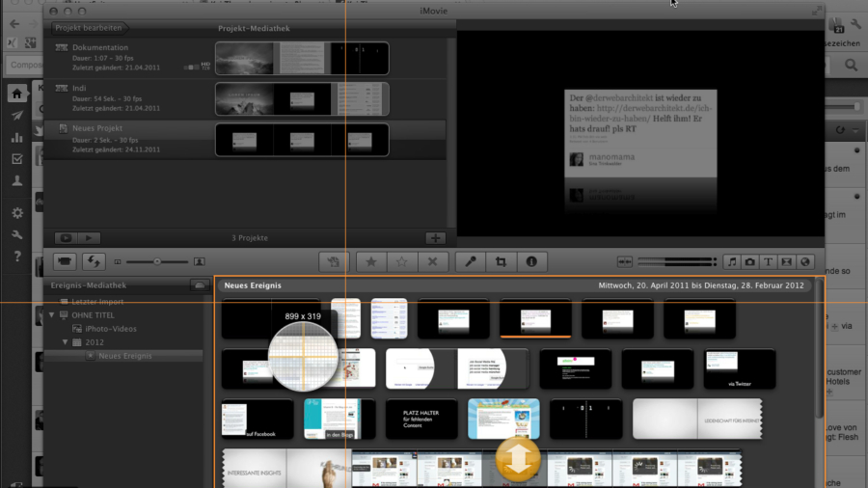Open the inspector info button
Image resolution: width=868 pixels, height=488 pixels.
point(531,261)
